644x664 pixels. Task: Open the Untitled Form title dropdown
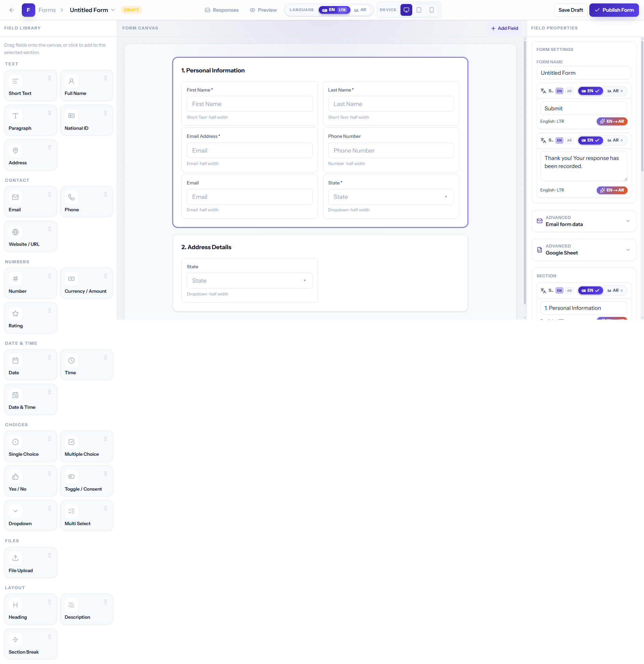(92, 10)
